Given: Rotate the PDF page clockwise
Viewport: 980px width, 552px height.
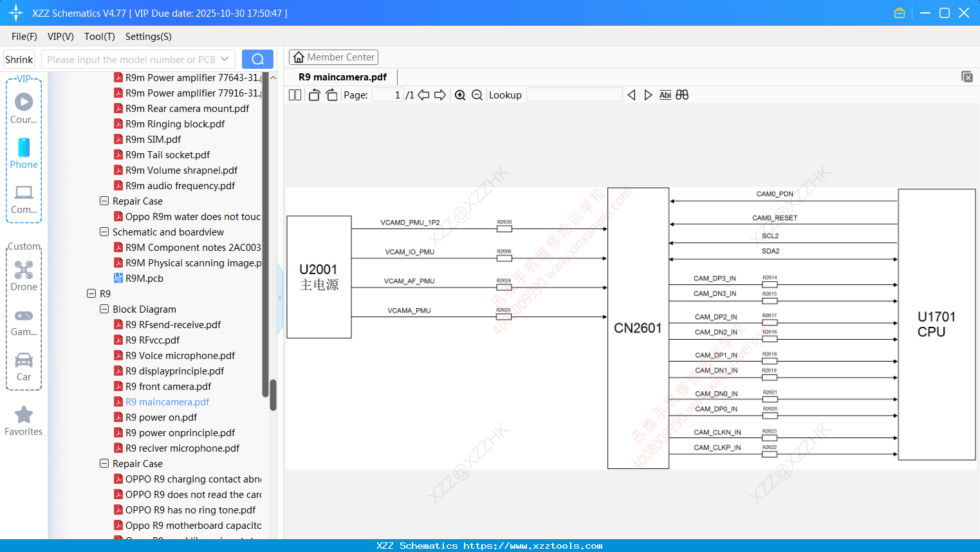Looking at the screenshot, I should (x=331, y=94).
